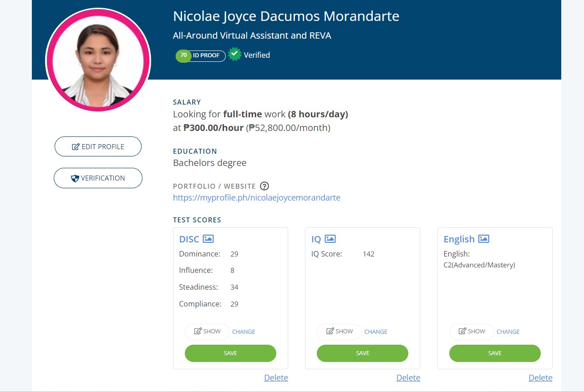Delete the DISC test card
Image resolution: width=584 pixels, height=392 pixels.
tap(276, 377)
